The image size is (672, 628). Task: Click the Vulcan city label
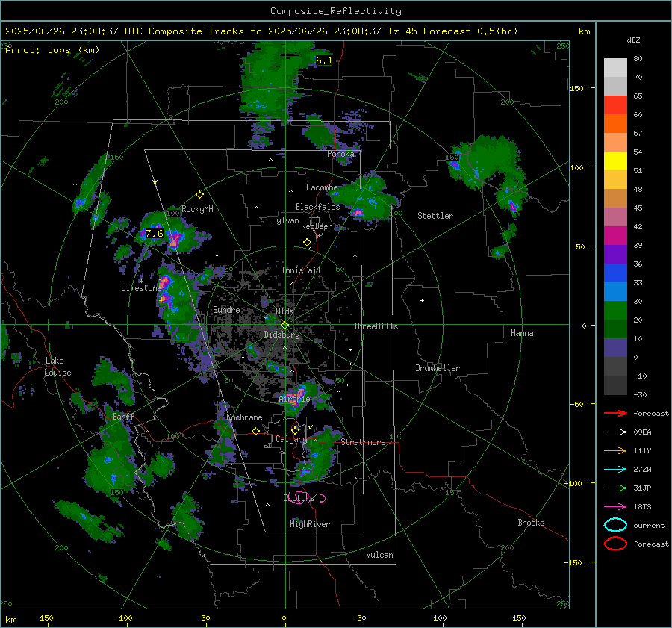[380, 555]
